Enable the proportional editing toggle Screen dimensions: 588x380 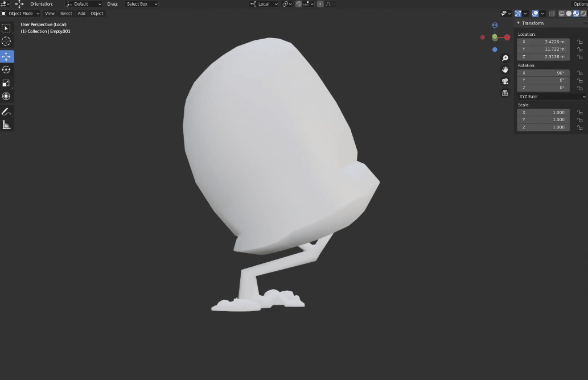(320, 4)
